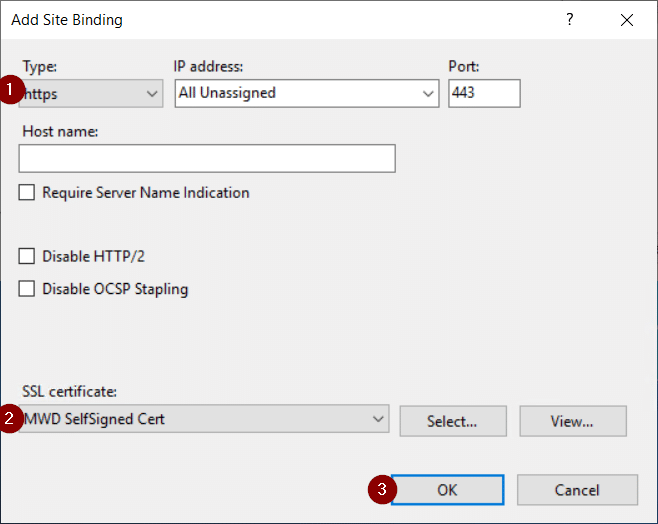Click the Port field containing 443

[484, 93]
